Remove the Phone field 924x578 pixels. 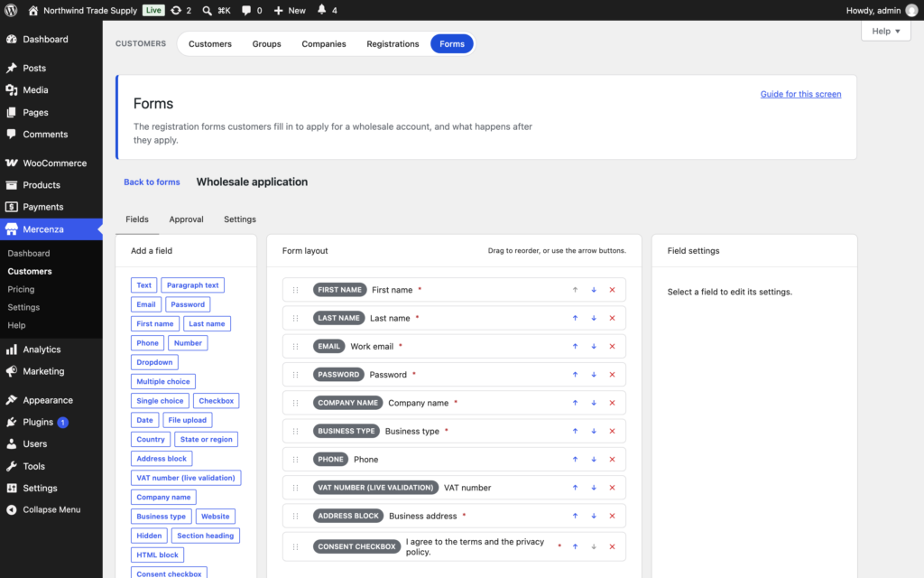(613, 460)
